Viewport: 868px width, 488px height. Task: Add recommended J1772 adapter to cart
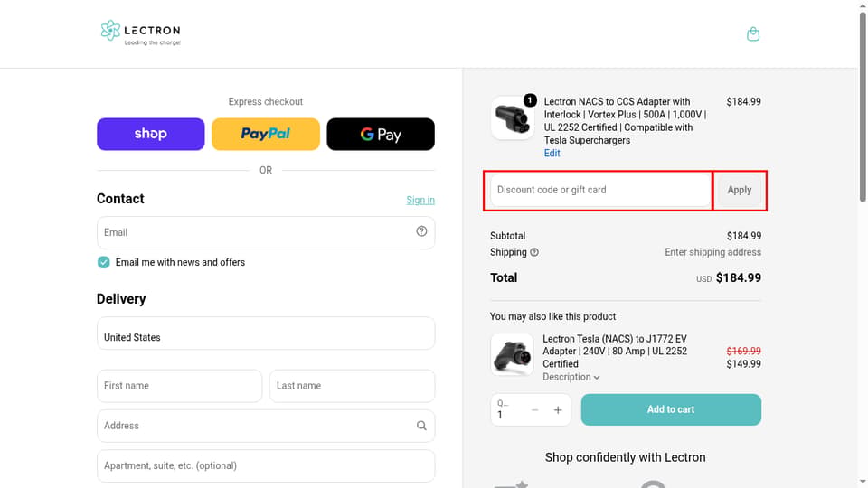coord(671,409)
